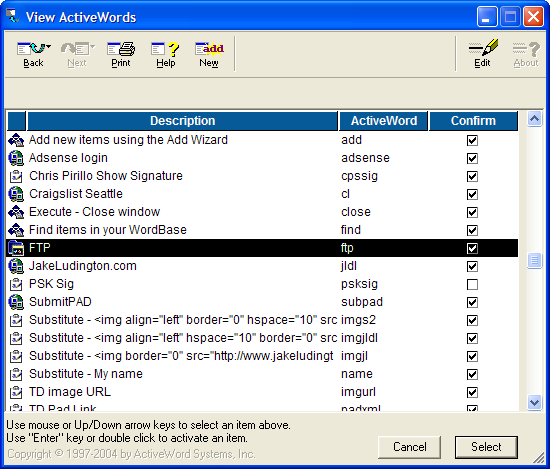Screen dimensions: 550x469
Task: Click the Cancel button
Action: pyautogui.click(x=409, y=447)
